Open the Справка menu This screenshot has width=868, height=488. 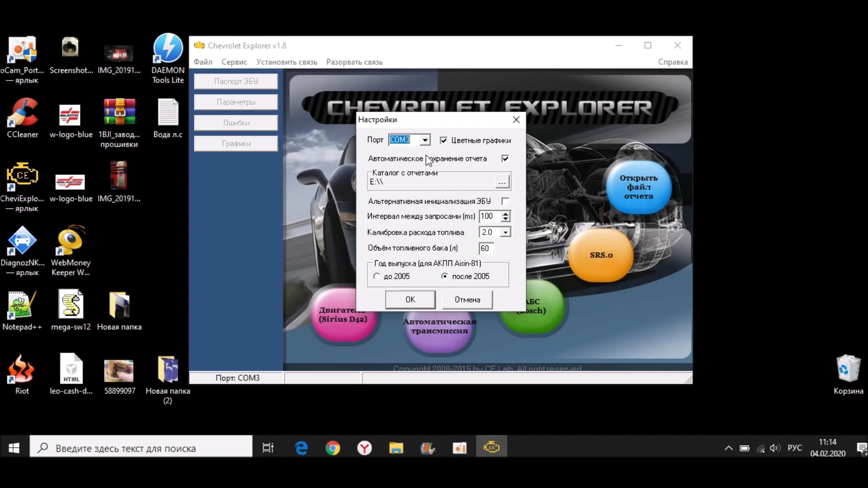tap(672, 62)
